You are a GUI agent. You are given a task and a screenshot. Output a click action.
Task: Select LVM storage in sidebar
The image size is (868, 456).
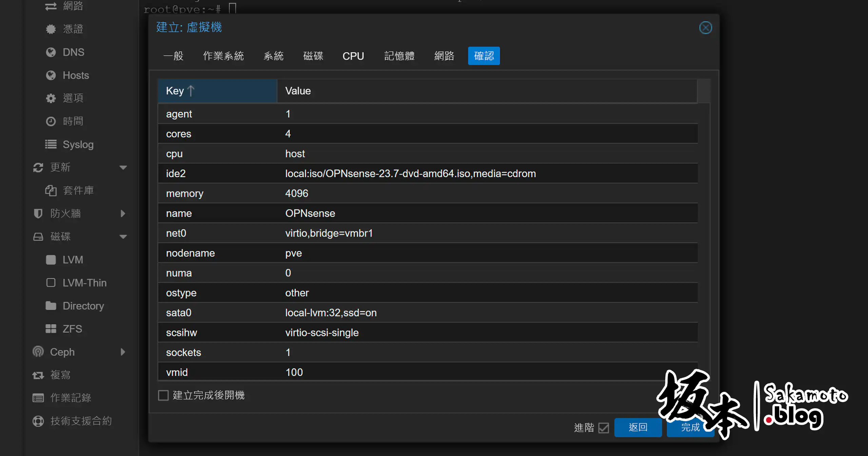[x=73, y=260]
